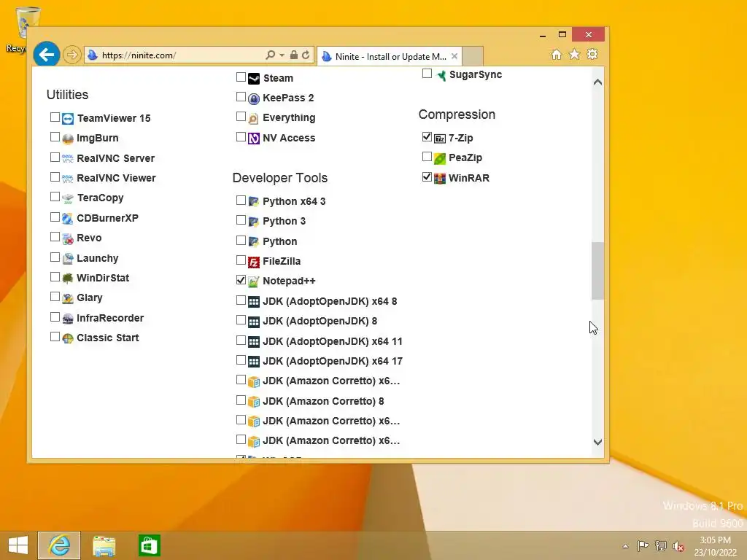Check the TeamViewer 15 checkbox
The height and width of the screenshot is (560, 747).
(x=55, y=117)
